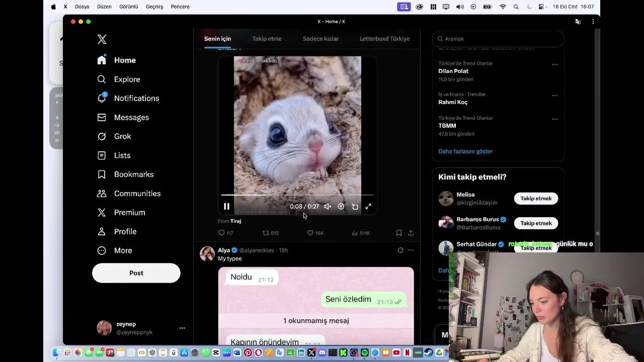The image size is (644, 362).
Task: Open Grok action on Alya's tweet
Action: pos(400,250)
